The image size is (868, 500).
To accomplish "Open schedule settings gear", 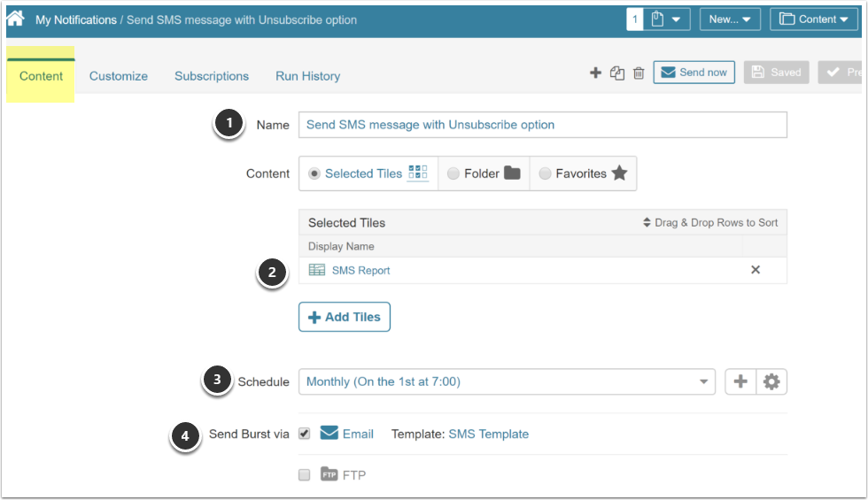I will 771,381.
